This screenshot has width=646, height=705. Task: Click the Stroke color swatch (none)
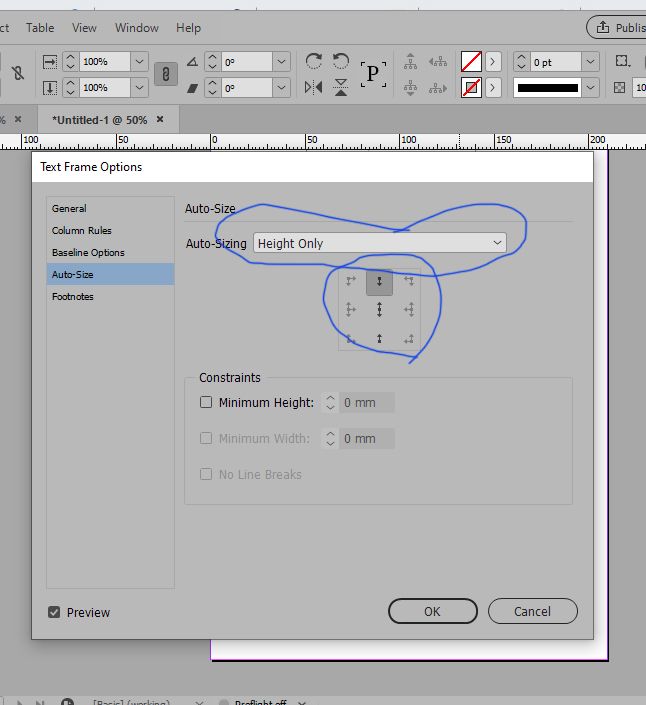(x=471, y=88)
